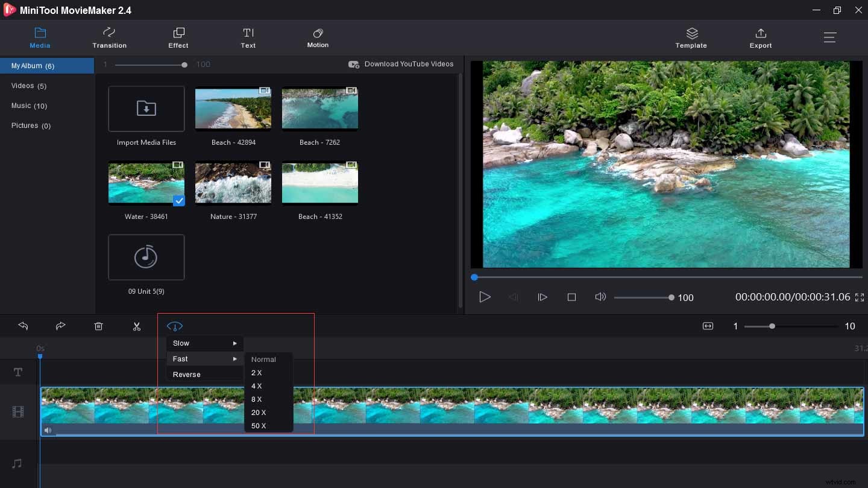Switch to the Transition tab
This screenshot has height=488, width=868.
click(x=109, y=37)
